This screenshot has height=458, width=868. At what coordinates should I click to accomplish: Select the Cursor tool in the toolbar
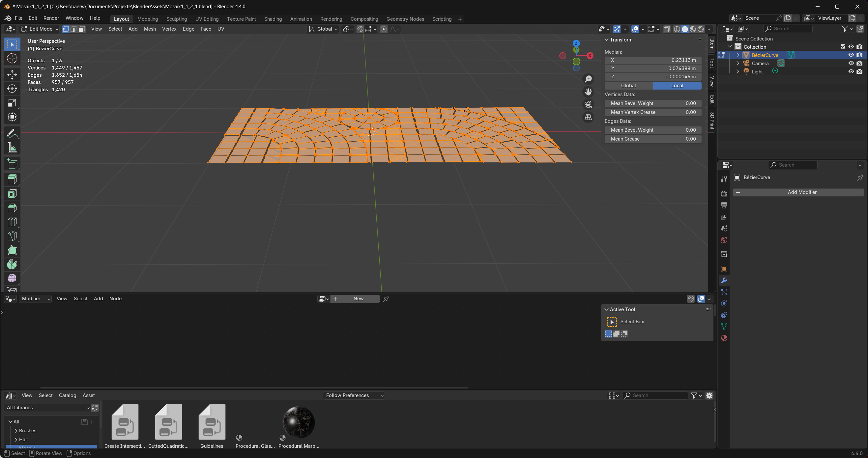click(12, 59)
